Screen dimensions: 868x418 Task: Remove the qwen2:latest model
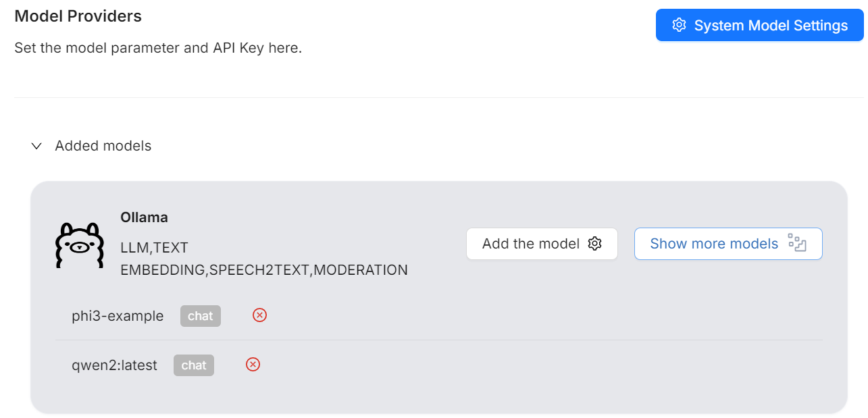pos(253,365)
